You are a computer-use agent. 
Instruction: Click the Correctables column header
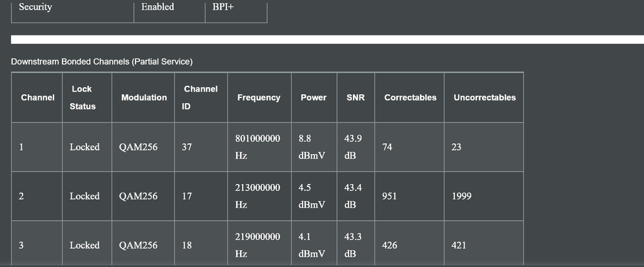[x=410, y=97]
